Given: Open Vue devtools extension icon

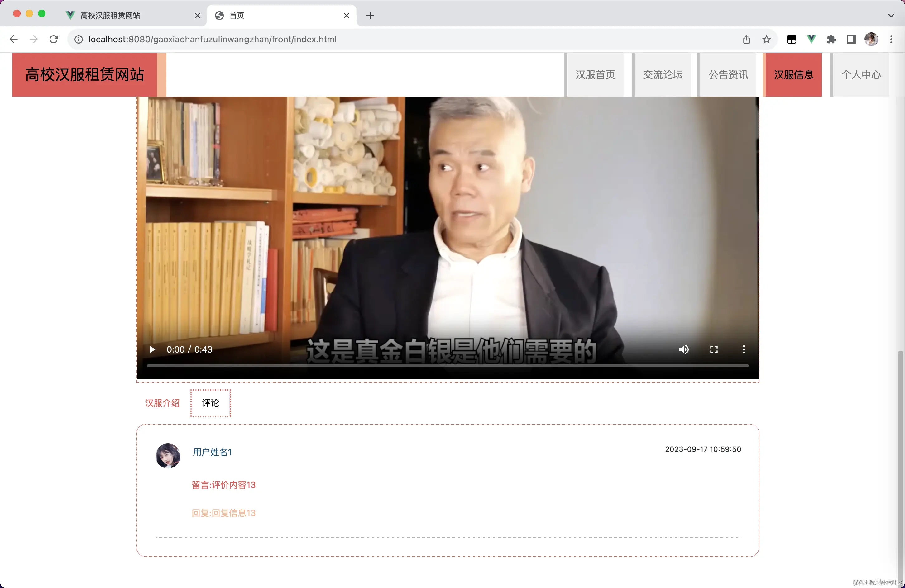Looking at the screenshot, I should point(811,39).
